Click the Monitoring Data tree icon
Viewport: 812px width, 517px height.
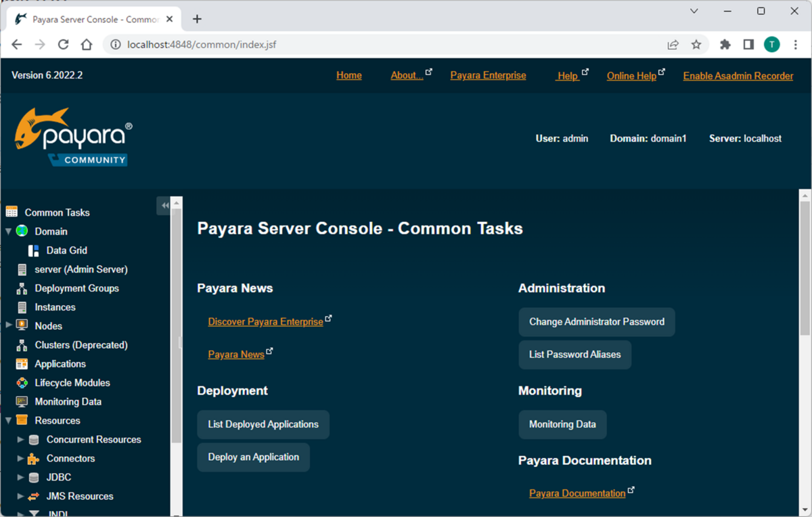pos(22,401)
